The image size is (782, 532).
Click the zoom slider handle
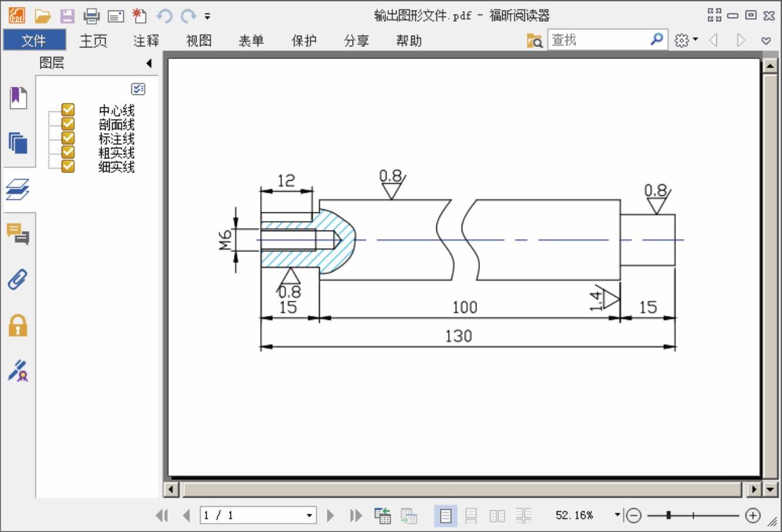tap(668, 516)
